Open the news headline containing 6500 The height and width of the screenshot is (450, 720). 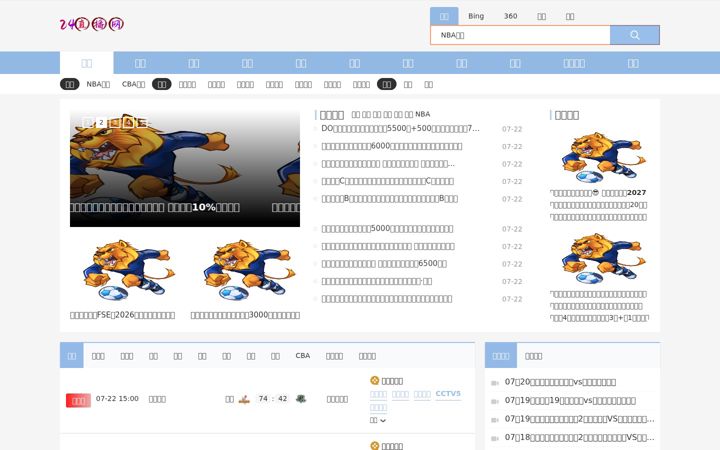coord(384,264)
